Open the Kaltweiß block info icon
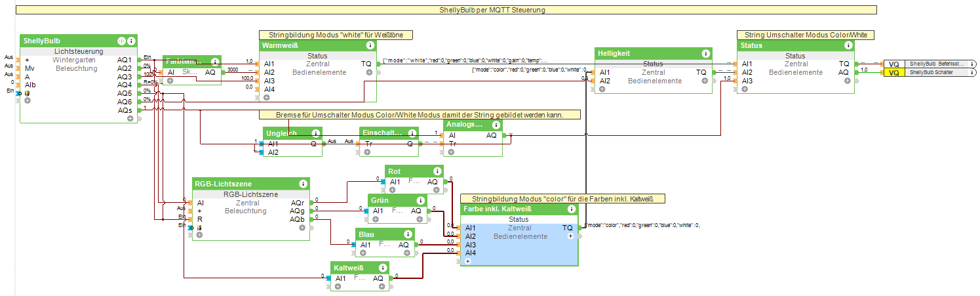The width and height of the screenshot is (980, 296). coord(383,268)
